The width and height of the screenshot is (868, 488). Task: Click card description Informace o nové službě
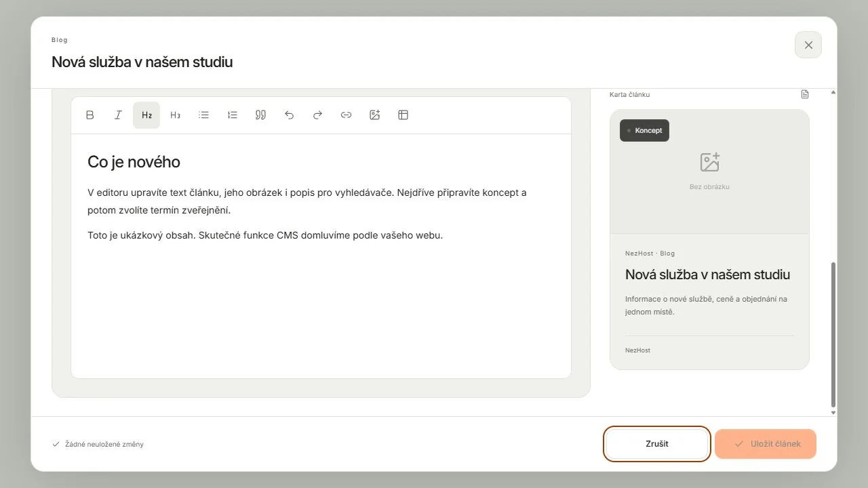[x=706, y=306]
